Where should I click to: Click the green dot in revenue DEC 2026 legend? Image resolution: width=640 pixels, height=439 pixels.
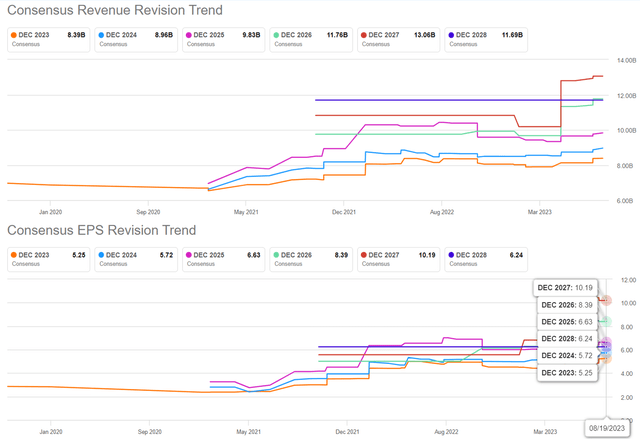[276, 35]
